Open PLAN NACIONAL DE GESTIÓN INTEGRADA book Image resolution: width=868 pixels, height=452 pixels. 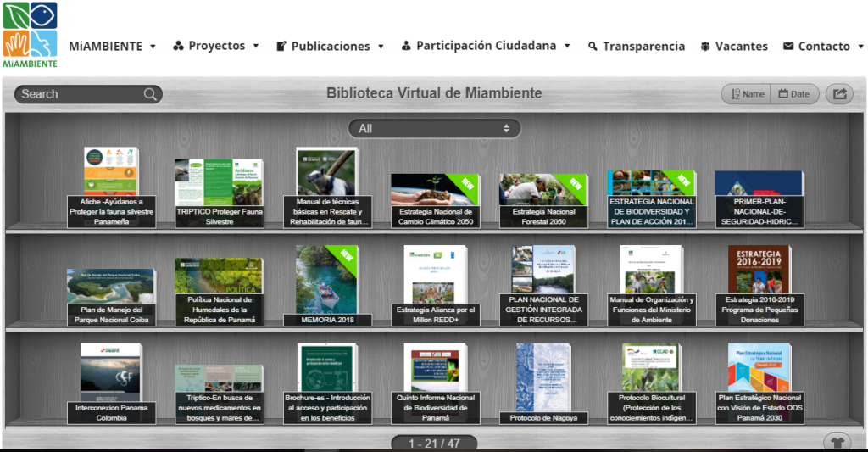coord(543,285)
